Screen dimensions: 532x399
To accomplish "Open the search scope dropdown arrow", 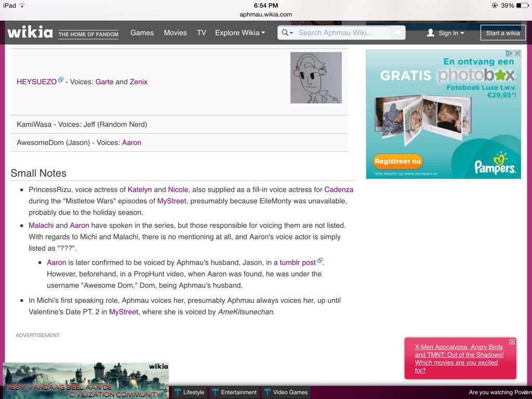I will click(291, 32).
